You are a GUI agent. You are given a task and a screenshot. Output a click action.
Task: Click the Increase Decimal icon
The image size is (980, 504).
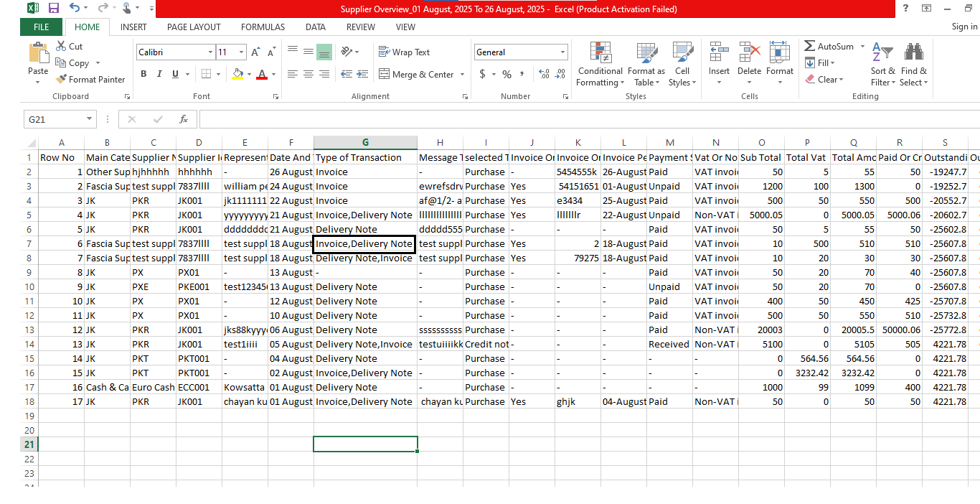point(543,74)
